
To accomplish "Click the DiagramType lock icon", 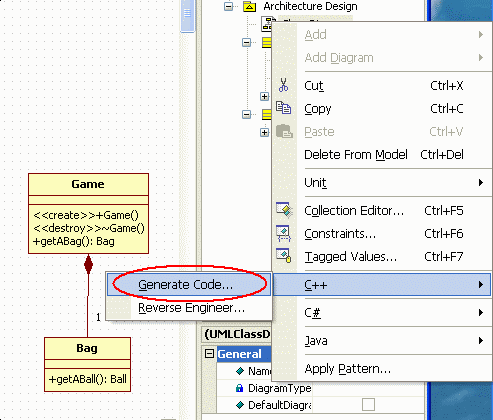I will coord(239,388).
